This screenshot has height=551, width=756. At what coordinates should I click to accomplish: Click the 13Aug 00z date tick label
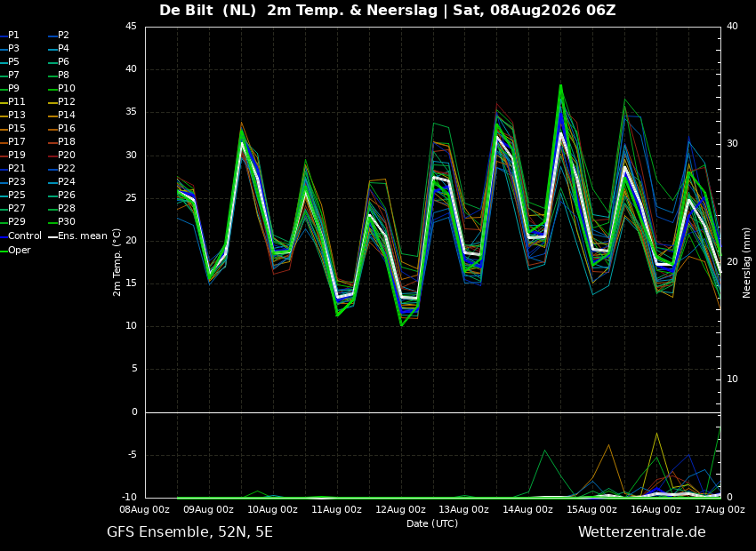pyautogui.click(x=464, y=509)
